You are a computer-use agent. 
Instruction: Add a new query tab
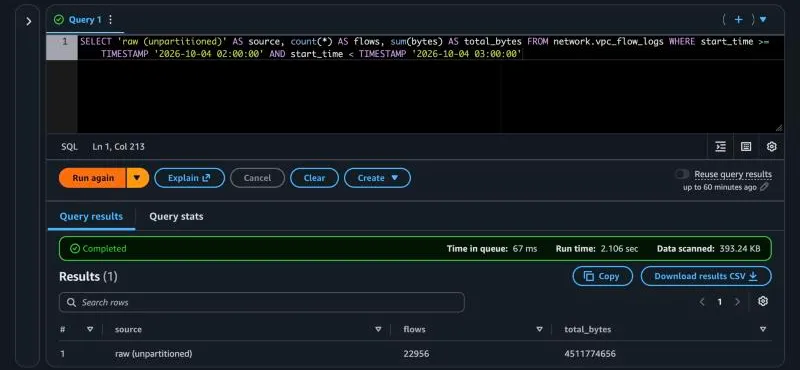pos(738,20)
